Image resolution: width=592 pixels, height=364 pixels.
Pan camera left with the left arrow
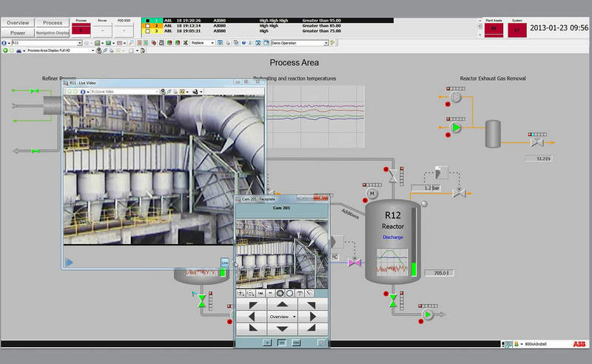tap(252, 317)
